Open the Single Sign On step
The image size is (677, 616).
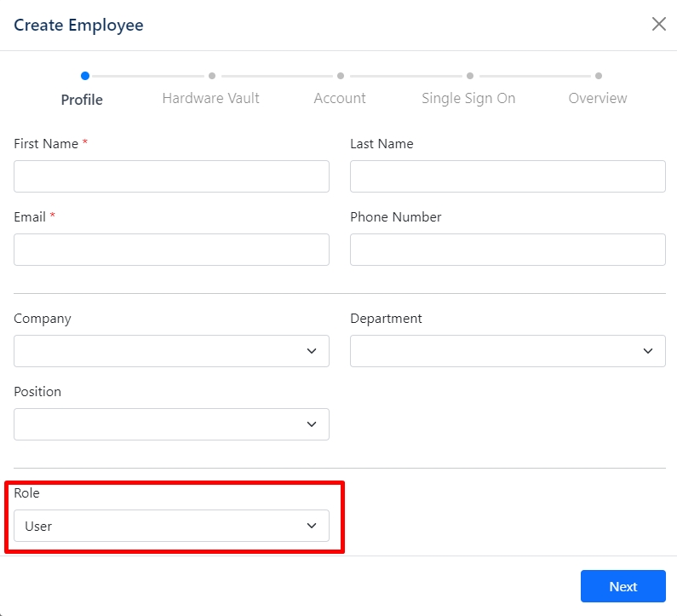click(x=468, y=98)
